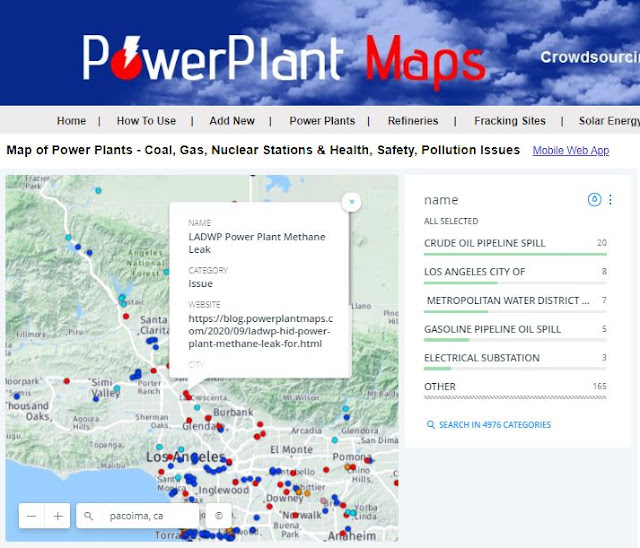
Task: Click the cyan marker near Frazier Park
Action: [x=98, y=191]
